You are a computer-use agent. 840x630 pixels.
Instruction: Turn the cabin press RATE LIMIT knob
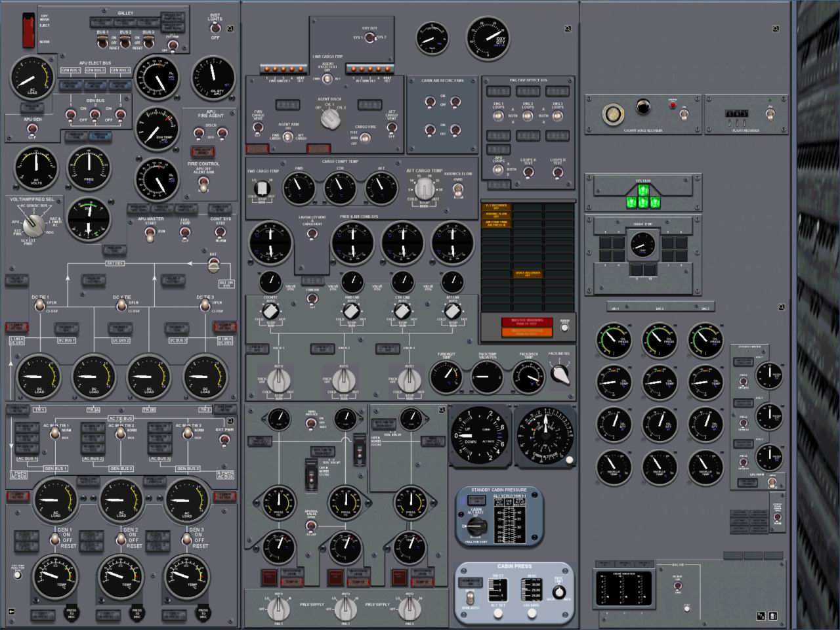point(559,592)
